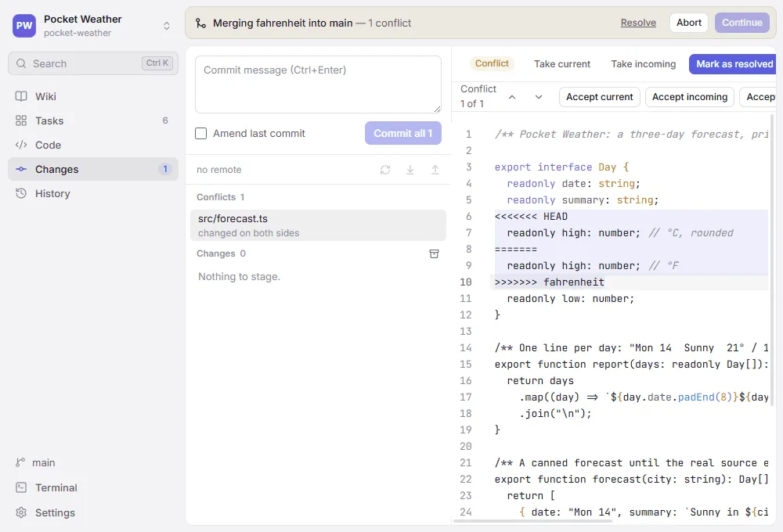The image size is (783, 532).
Task: Click Mark as resolved
Action: (733, 64)
